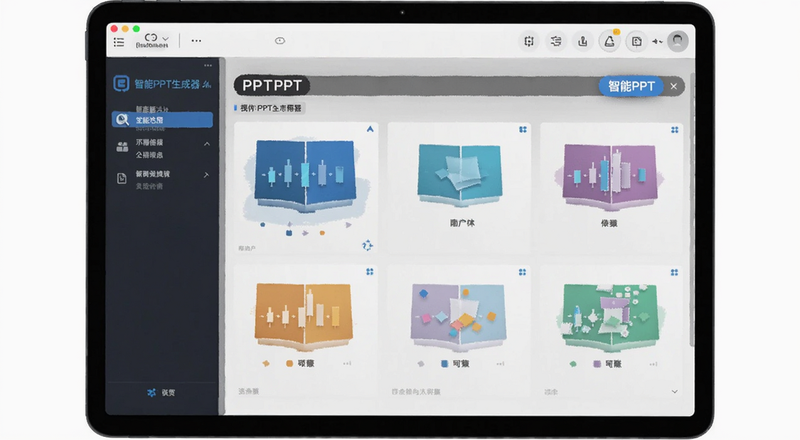Select the blue square swatch under the lavender template
The image size is (800, 440).
tap(444, 363)
